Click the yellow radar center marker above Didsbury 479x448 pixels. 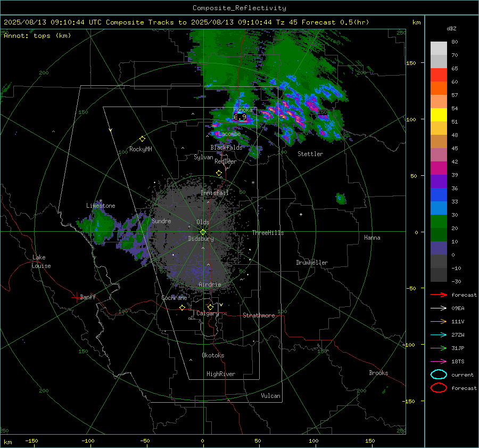(x=203, y=232)
